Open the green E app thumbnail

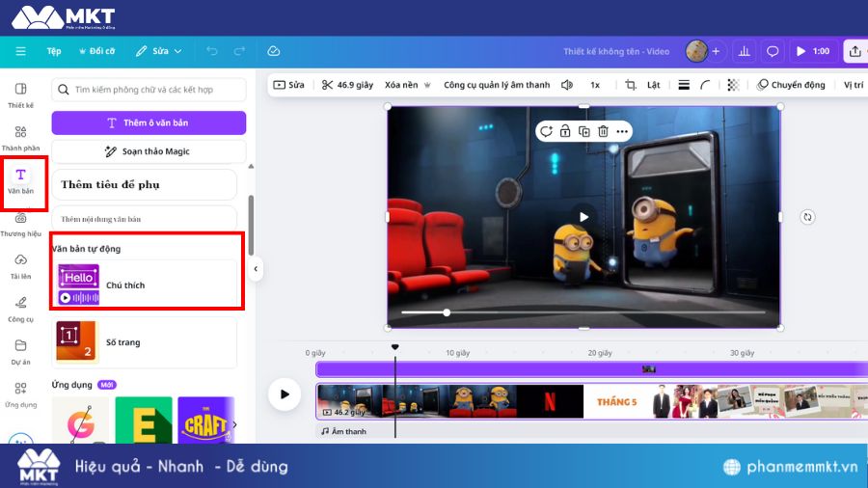(x=144, y=420)
